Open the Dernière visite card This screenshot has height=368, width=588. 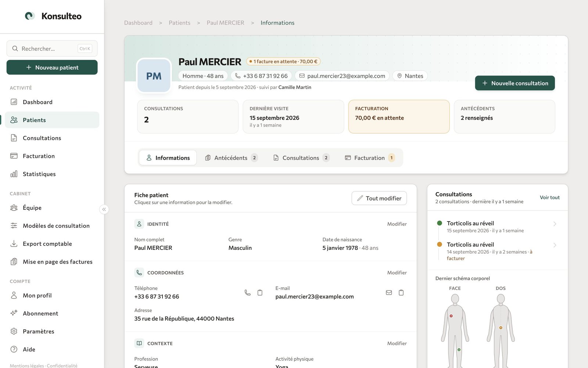coord(293,117)
